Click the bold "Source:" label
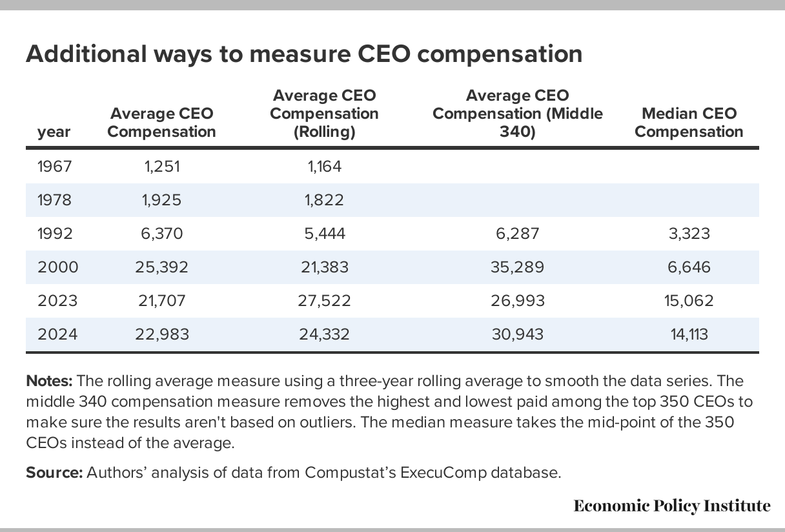785x532 pixels. point(54,472)
